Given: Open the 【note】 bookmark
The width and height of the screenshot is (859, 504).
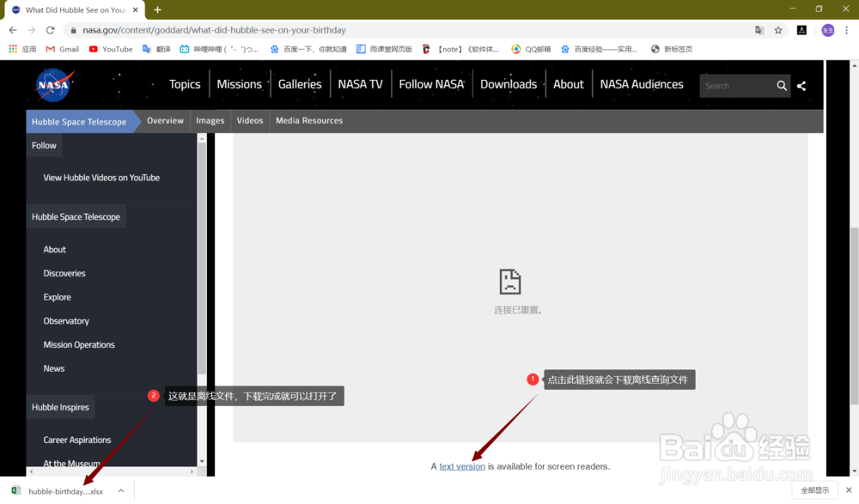Looking at the screenshot, I should pyautogui.click(x=460, y=49).
